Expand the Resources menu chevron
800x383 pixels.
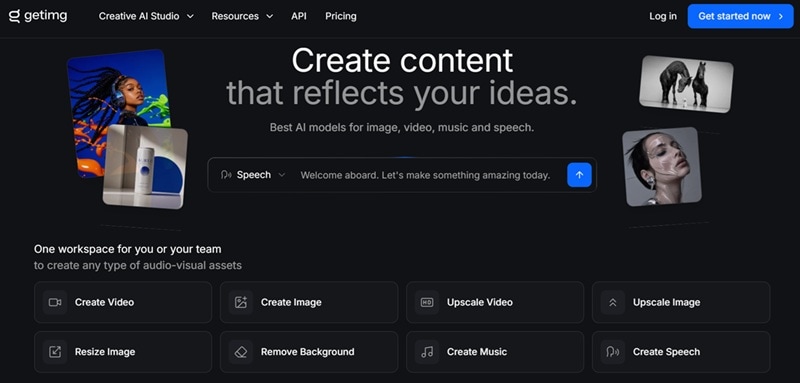tap(269, 16)
